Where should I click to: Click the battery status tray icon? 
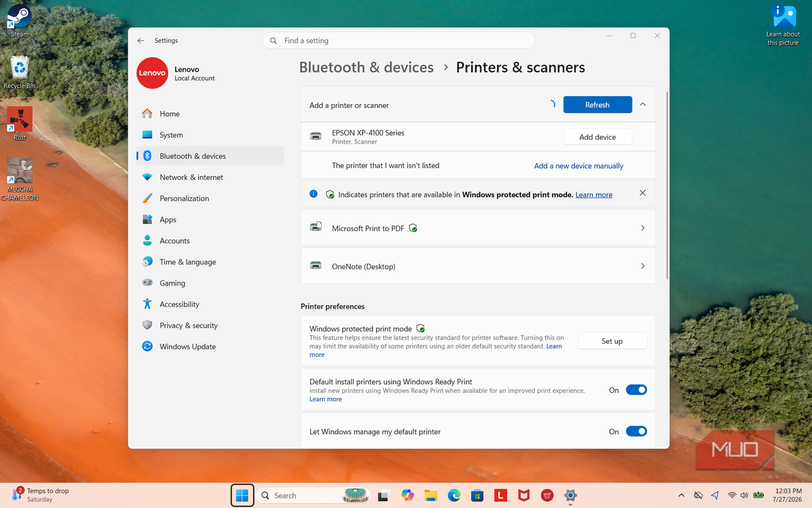tap(758, 495)
